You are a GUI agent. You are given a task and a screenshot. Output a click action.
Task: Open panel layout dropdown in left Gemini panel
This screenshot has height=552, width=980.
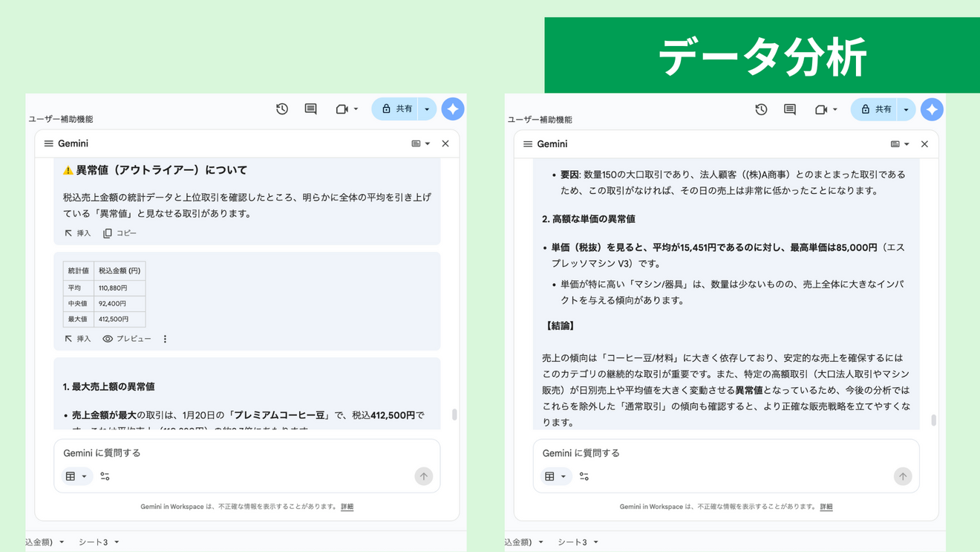pos(421,144)
